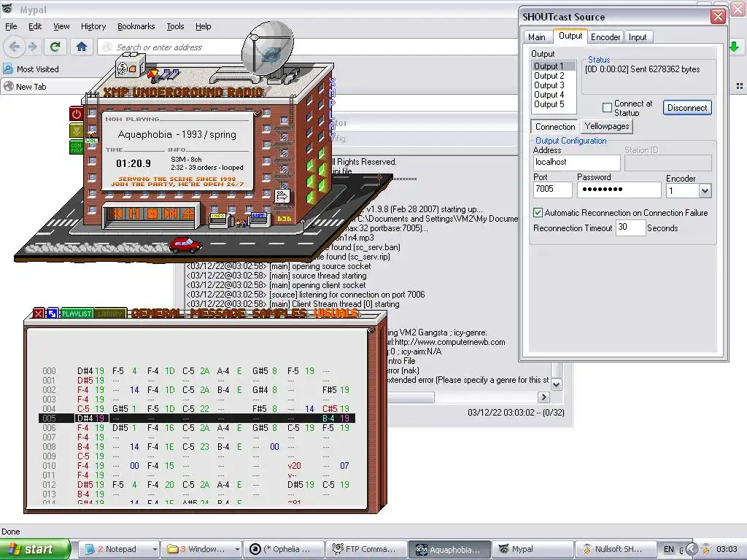Select Output 2 in output list
This screenshot has height=560, width=747.
[x=549, y=76]
